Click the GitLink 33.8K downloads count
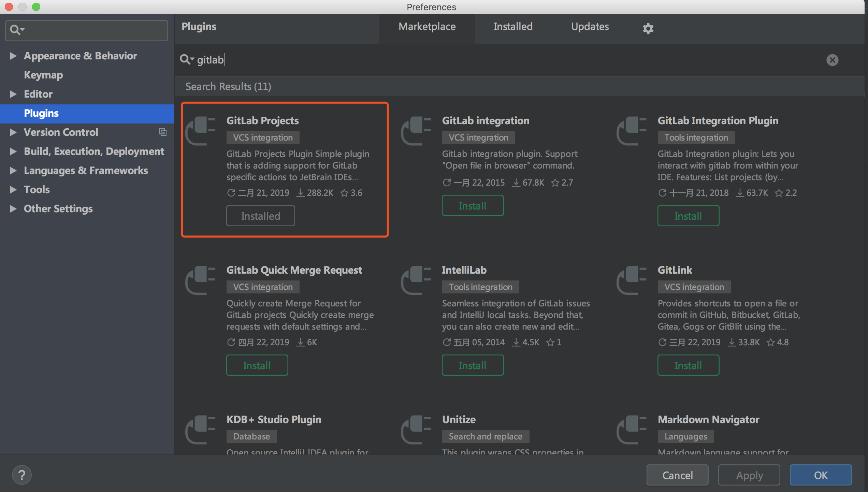The image size is (868, 492). pyautogui.click(x=743, y=342)
